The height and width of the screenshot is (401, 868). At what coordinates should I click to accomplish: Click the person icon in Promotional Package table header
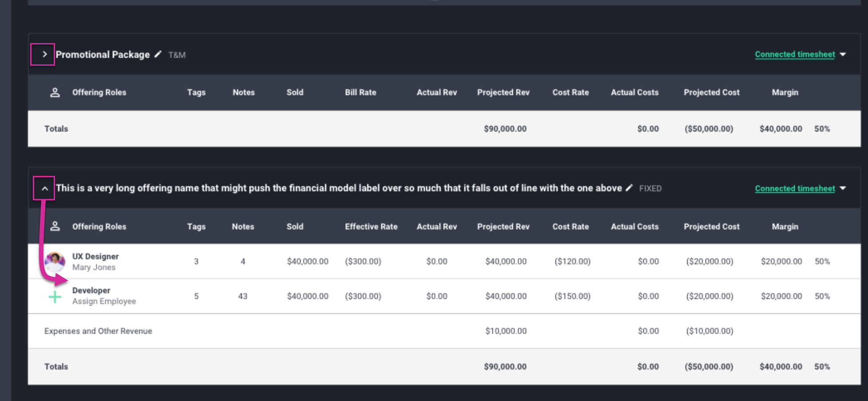pyautogui.click(x=55, y=92)
